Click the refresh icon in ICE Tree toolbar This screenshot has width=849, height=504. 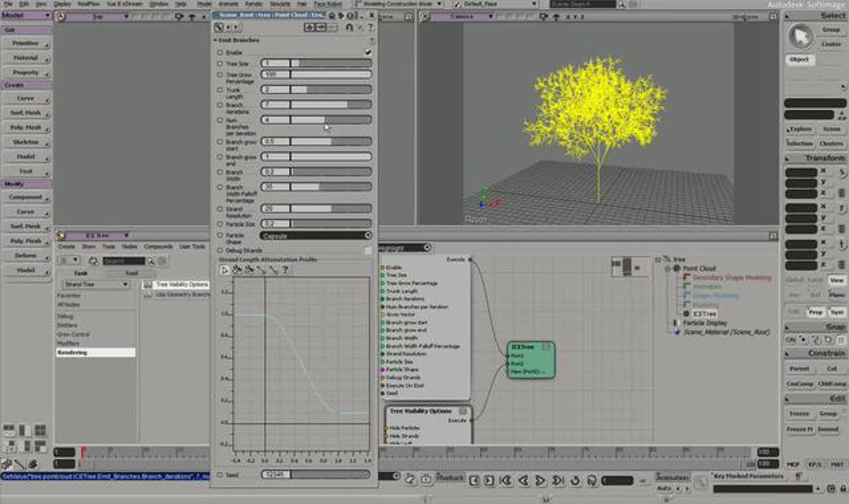tap(93, 261)
